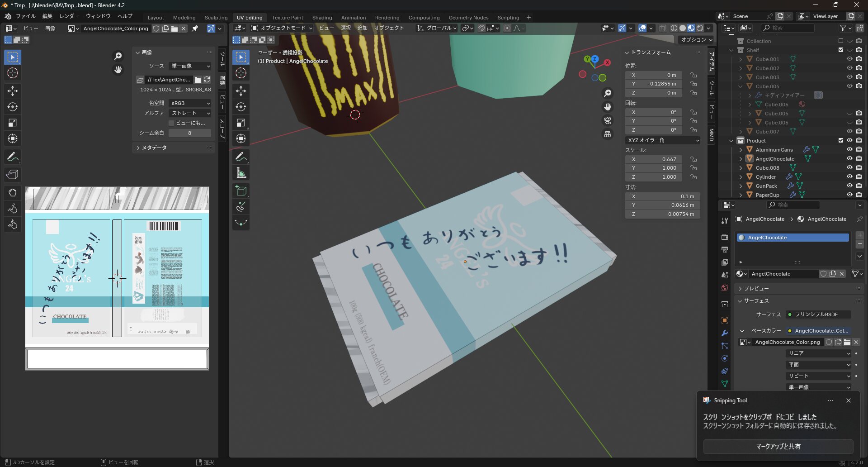Image resolution: width=868 pixels, height=467 pixels.
Task: Hide GunPack object via eye icon
Action: pyautogui.click(x=849, y=186)
